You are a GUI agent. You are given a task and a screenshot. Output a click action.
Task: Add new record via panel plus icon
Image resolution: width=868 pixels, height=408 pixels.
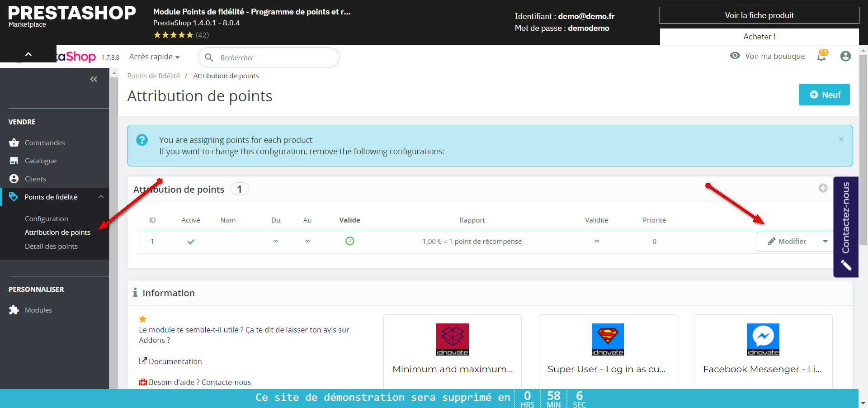point(823,188)
